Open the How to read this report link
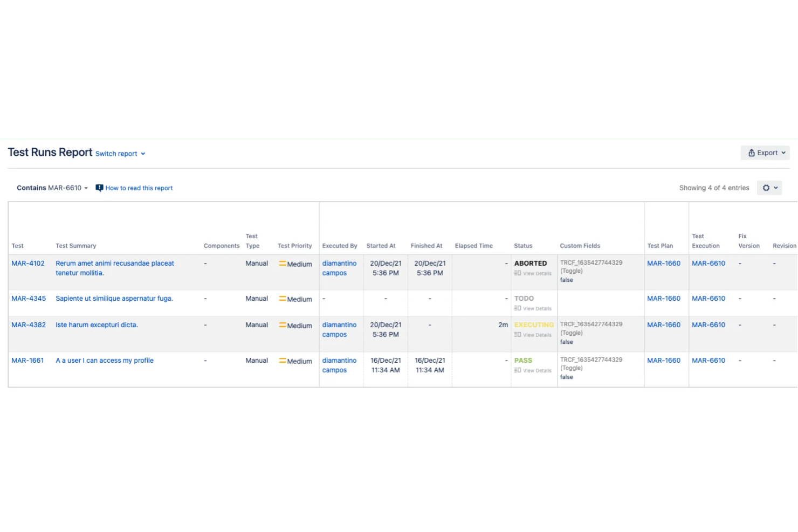Screen dimensions: 798x532 (139, 188)
